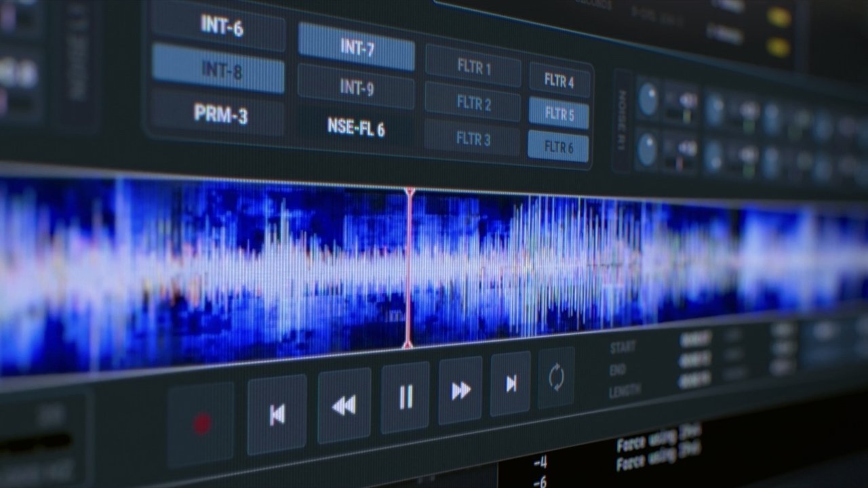Image resolution: width=868 pixels, height=488 pixels.
Task: Select the INT-9 button
Action: click(x=356, y=87)
